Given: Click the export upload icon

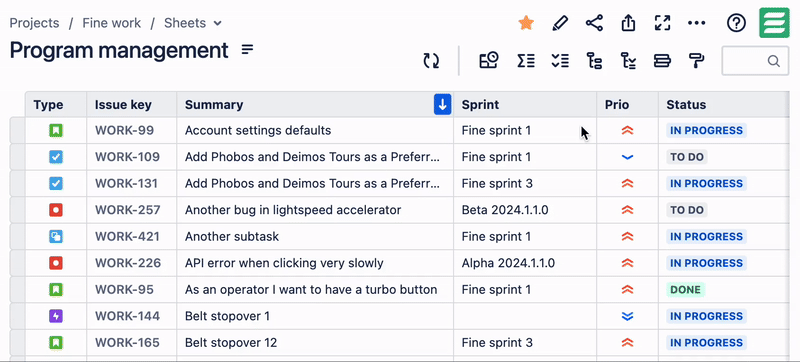Looking at the screenshot, I should pos(628,23).
